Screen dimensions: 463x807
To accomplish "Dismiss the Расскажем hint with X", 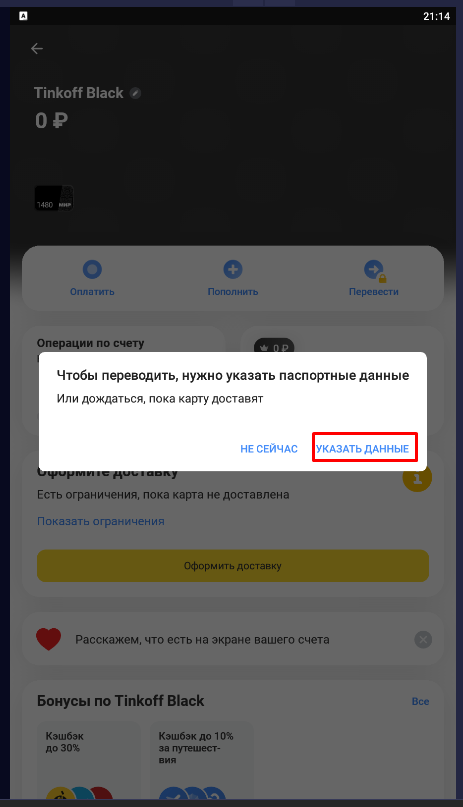I will point(423,640).
